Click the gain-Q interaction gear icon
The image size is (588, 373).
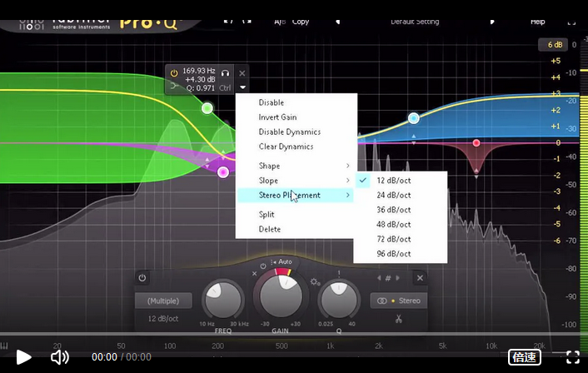pos(315,281)
